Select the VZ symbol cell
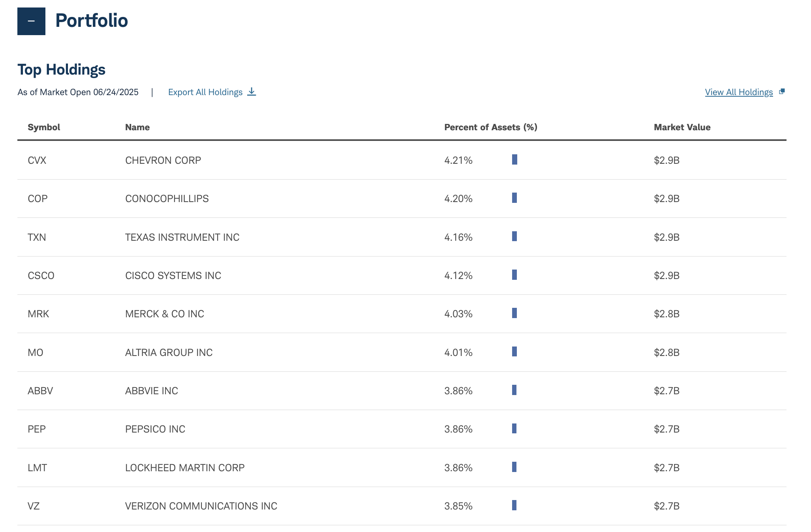The width and height of the screenshot is (811, 532). tap(34, 506)
